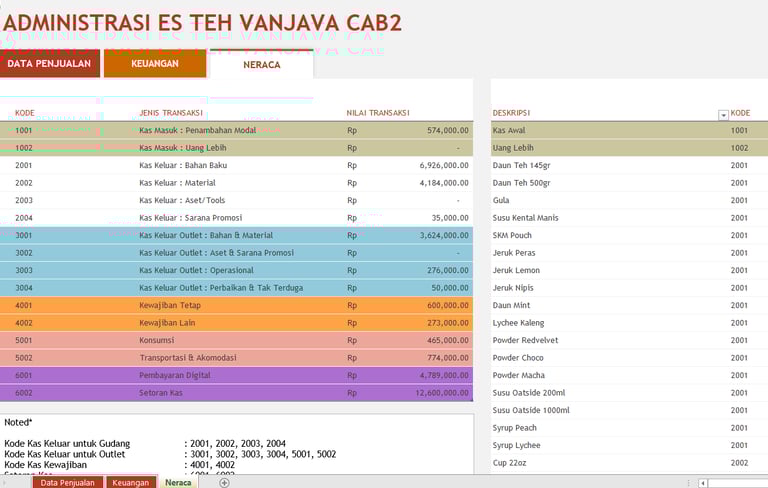Select the 'Syrup Peach' description cell
The image size is (768, 488).
[x=515, y=428]
